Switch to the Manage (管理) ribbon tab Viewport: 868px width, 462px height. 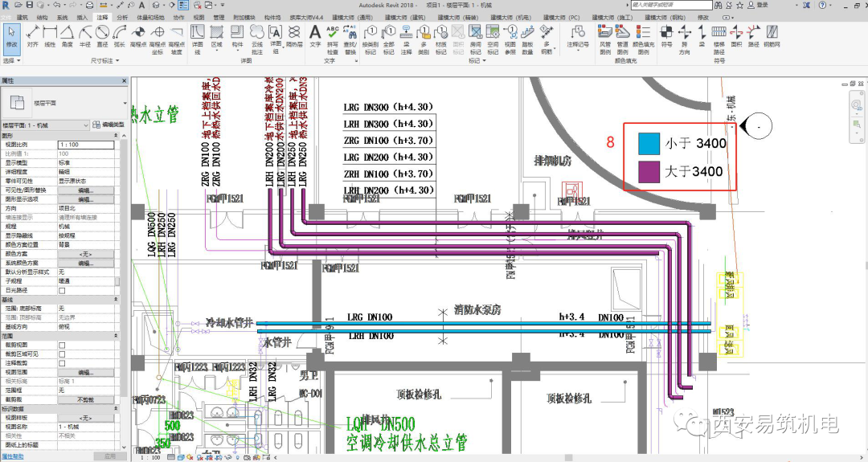pyautogui.click(x=219, y=18)
